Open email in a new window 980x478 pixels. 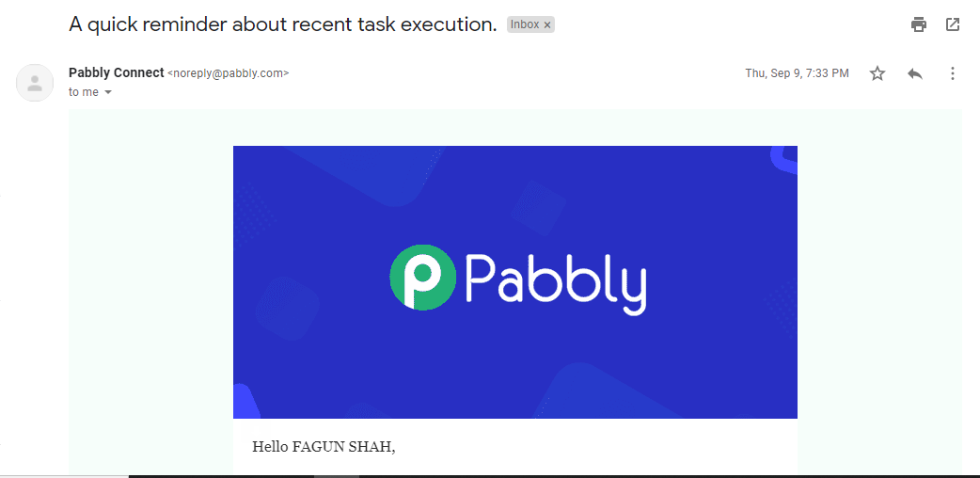point(952,25)
